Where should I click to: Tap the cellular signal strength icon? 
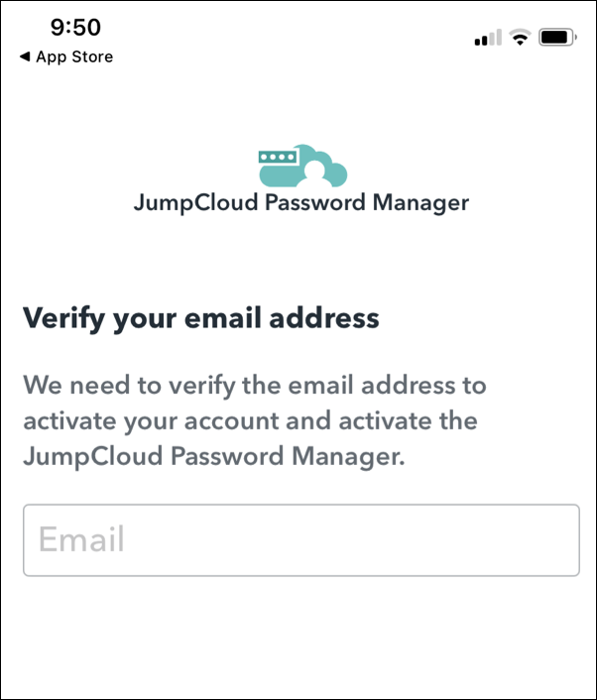(x=487, y=39)
